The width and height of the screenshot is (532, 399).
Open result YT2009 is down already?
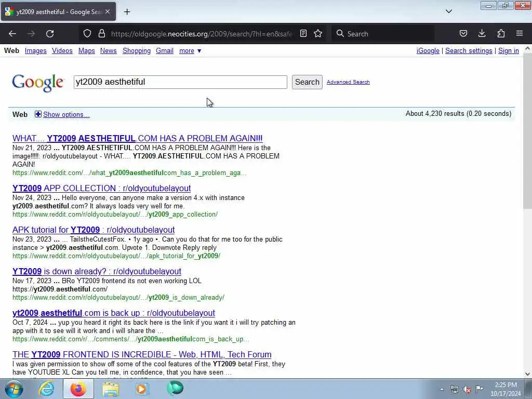coord(97,271)
